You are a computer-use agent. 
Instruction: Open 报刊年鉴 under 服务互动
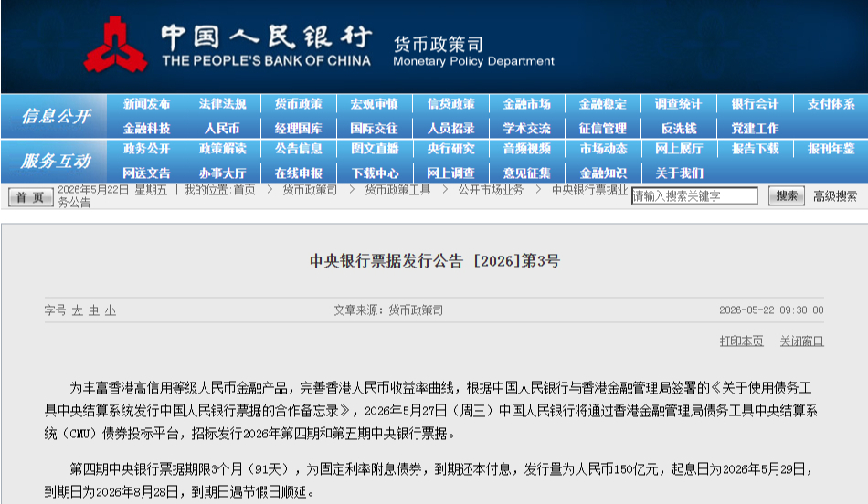(831, 149)
